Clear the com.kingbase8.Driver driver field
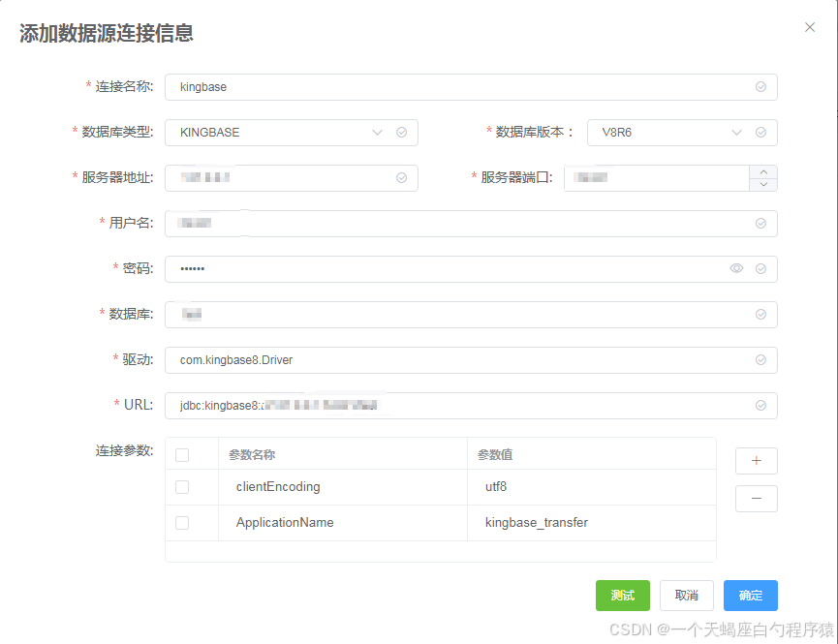This screenshot has height=644, width=838. click(760, 359)
